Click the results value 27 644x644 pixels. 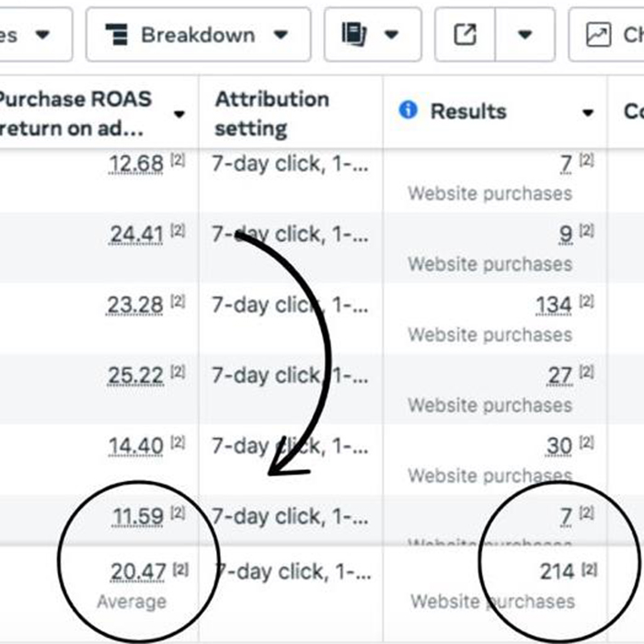559,375
